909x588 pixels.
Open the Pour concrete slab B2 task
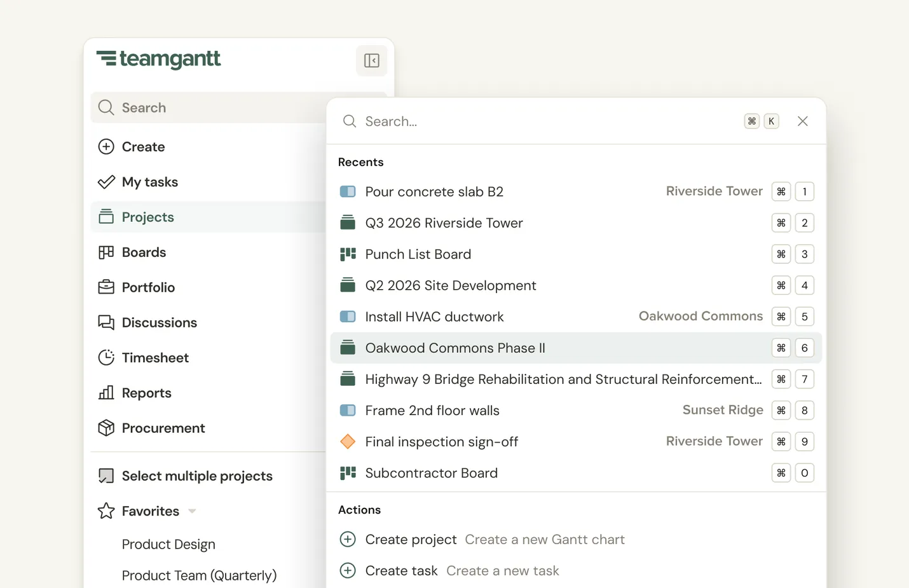pyautogui.click(x=576, y=191)
